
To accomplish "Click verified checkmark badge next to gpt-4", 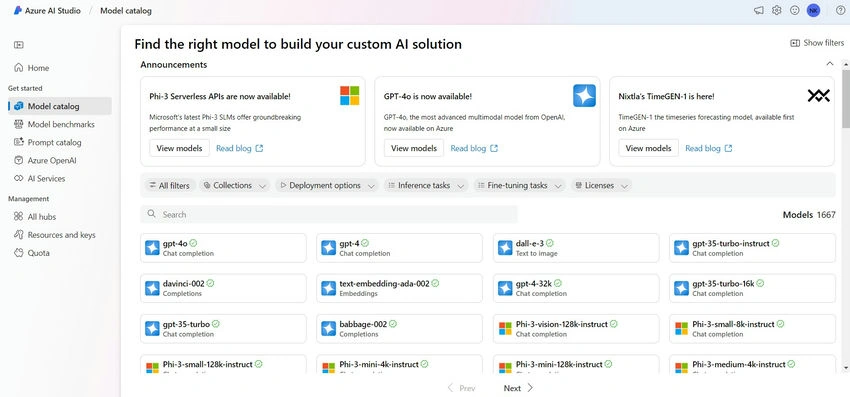I will point(365,243).
